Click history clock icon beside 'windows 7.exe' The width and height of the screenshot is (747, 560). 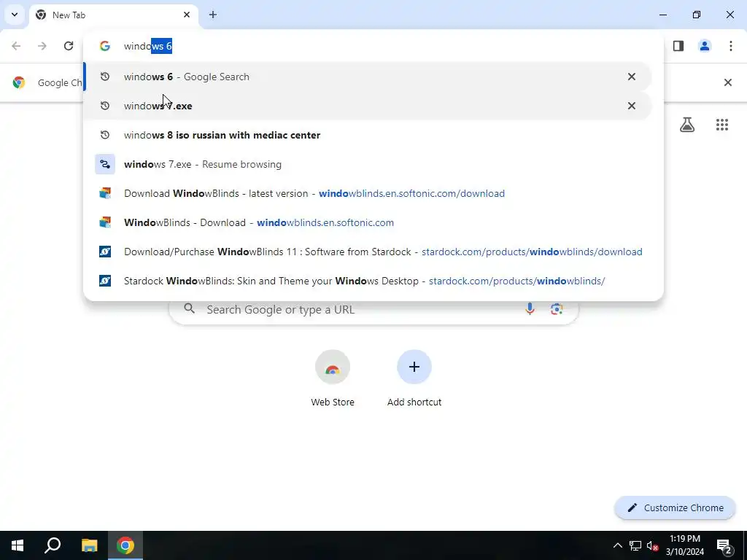pos(105,106)
